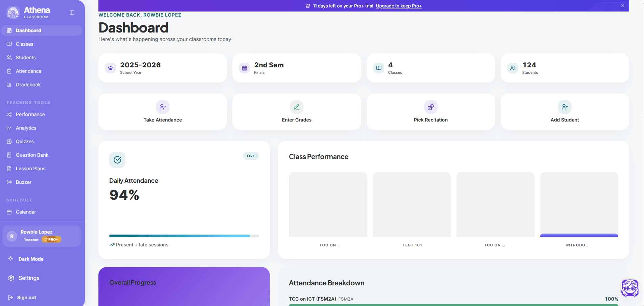644x306 pixels.
Task: Select Attendance in the sidebar
Action: tap(42, 71)
